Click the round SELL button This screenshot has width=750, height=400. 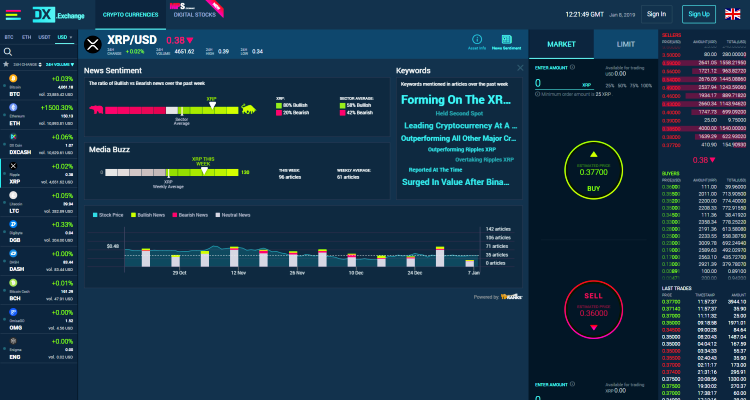594,310
